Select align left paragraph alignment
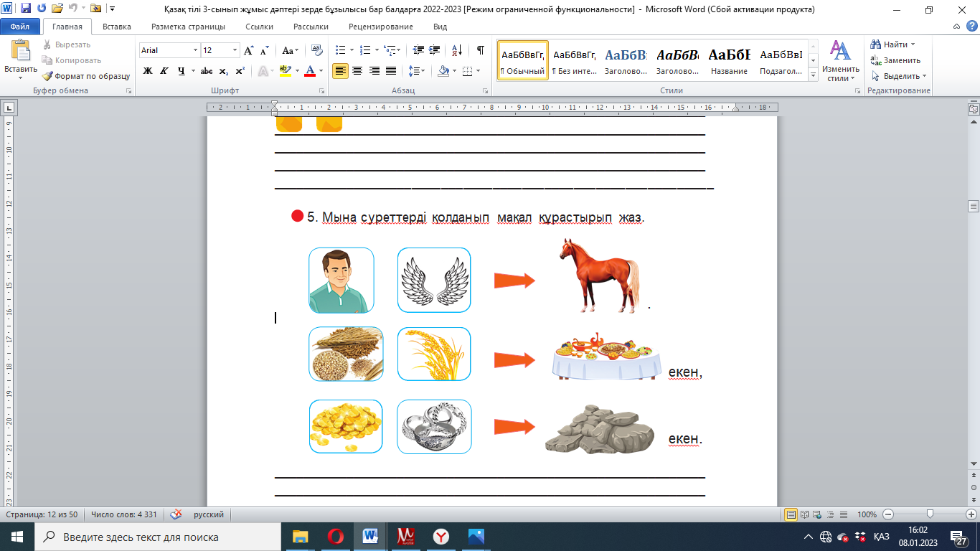 (340, 71)
